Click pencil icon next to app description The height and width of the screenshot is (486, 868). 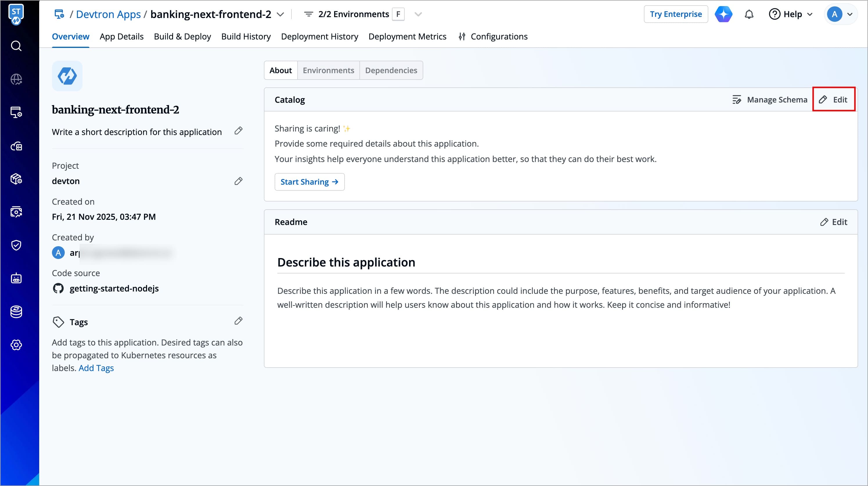(x=238, y=131)
